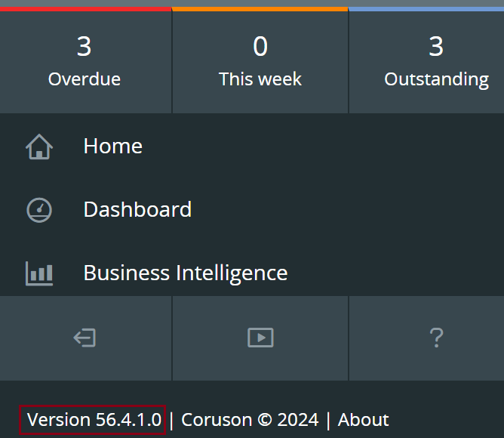This screenshot has height=438, width=504.
Task: Click the blue bar above Outstanding
Action: coord(426,9)
